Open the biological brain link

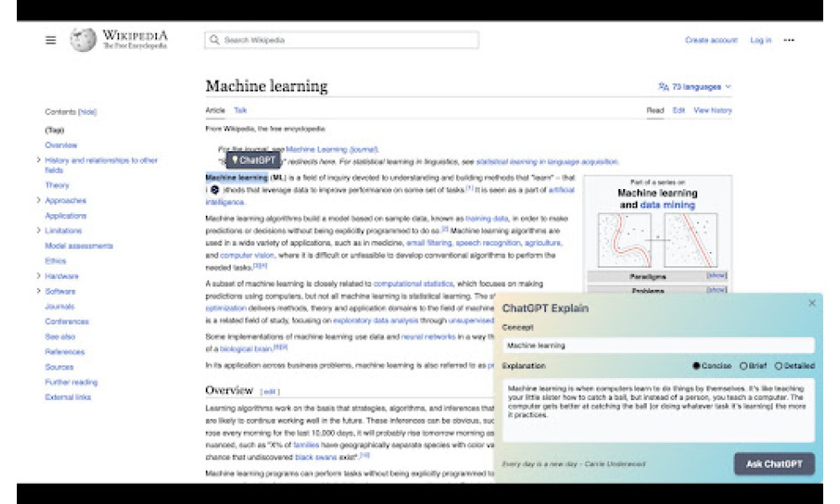point(246,349)
